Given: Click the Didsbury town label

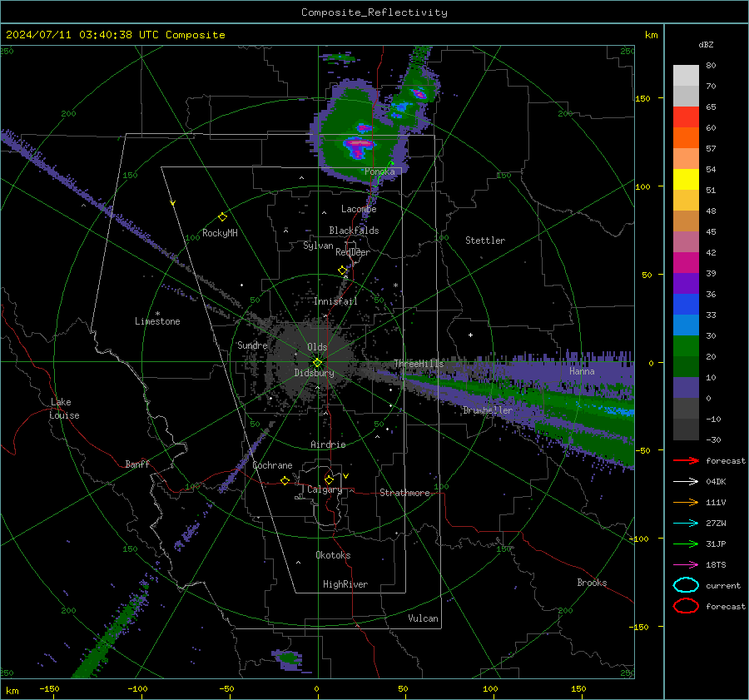Looking at the screenshot, I should tap(314, 373).
